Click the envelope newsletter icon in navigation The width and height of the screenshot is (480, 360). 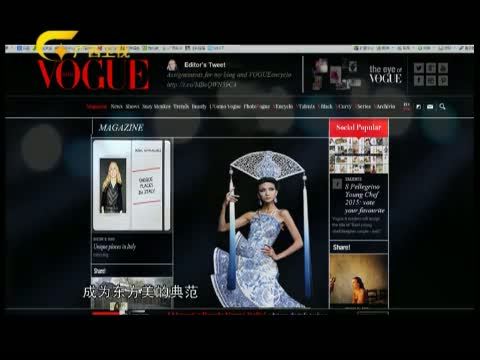(430, 107)
